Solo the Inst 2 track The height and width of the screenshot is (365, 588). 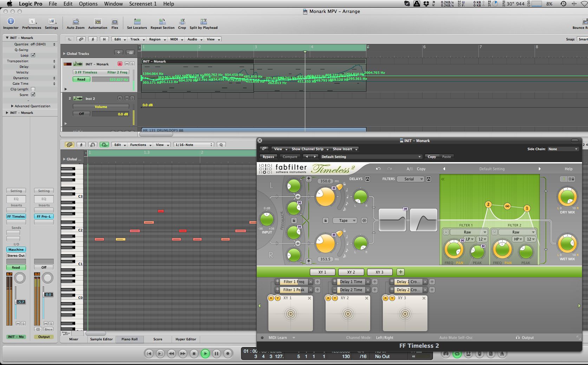pyautogui.click(x=132, y=98)
